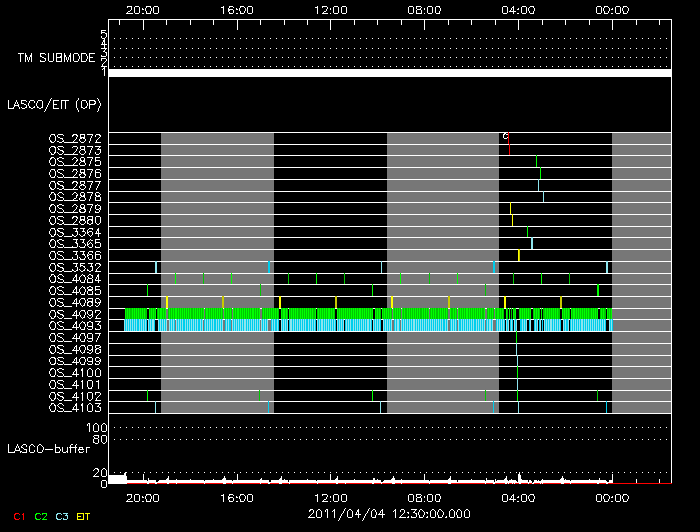This screenshot has width=700, height=532.
Task: Click the 12:00 label on top axis
Action: click(330, 8)
